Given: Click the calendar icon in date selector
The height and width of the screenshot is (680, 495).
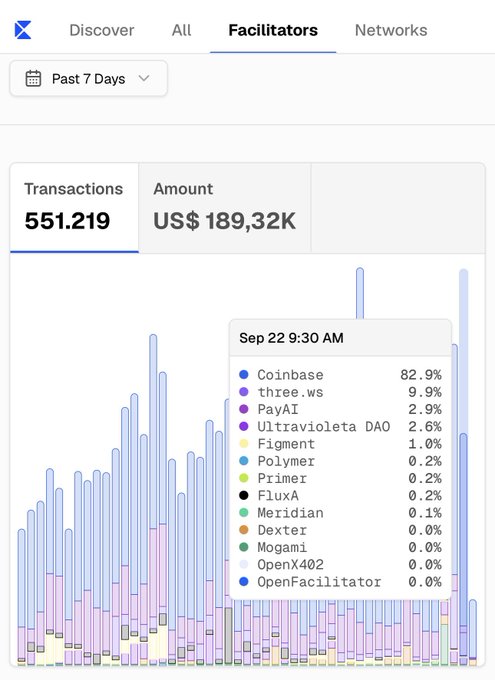Looking at the screenshot, I should click(x=33, y=78).
